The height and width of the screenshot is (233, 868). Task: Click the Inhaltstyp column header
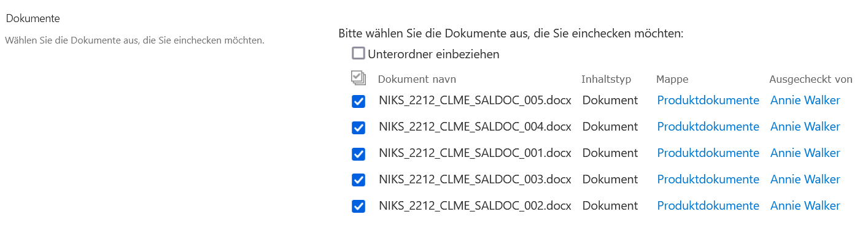[x=606, y=79]
